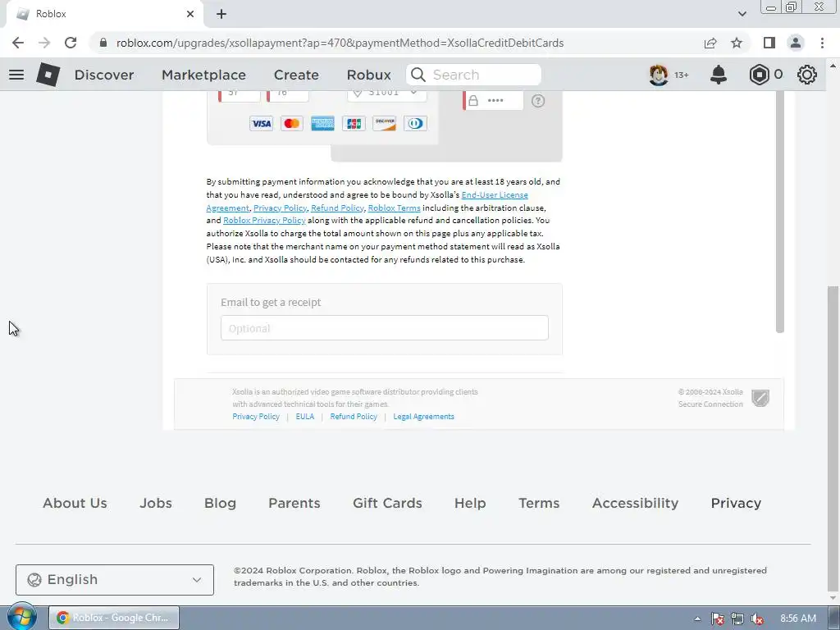Show hidden system tray icons
Image resolution: width=840 pixels, height=630 pixels.
pos(697,619)
